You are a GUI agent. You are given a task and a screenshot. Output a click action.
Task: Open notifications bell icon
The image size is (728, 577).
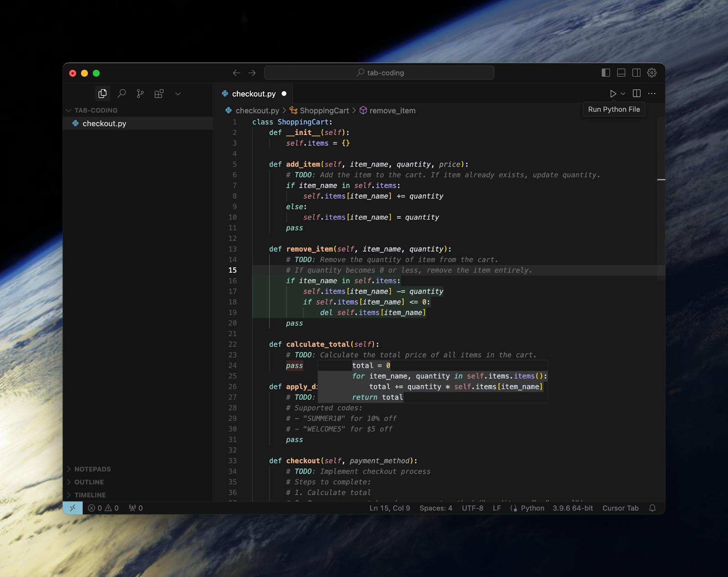click(652, 508)
